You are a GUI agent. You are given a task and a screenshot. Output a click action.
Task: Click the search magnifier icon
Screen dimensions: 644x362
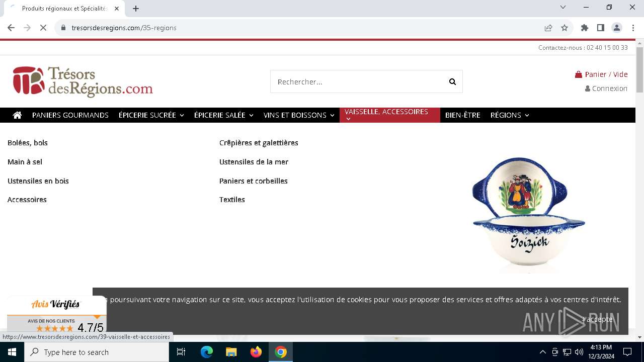[452, 82]
